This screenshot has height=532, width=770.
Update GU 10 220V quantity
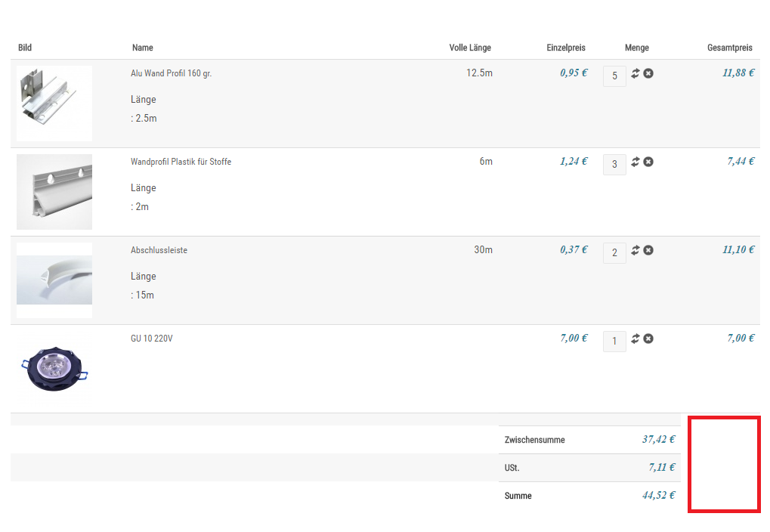tap(635, 339)
